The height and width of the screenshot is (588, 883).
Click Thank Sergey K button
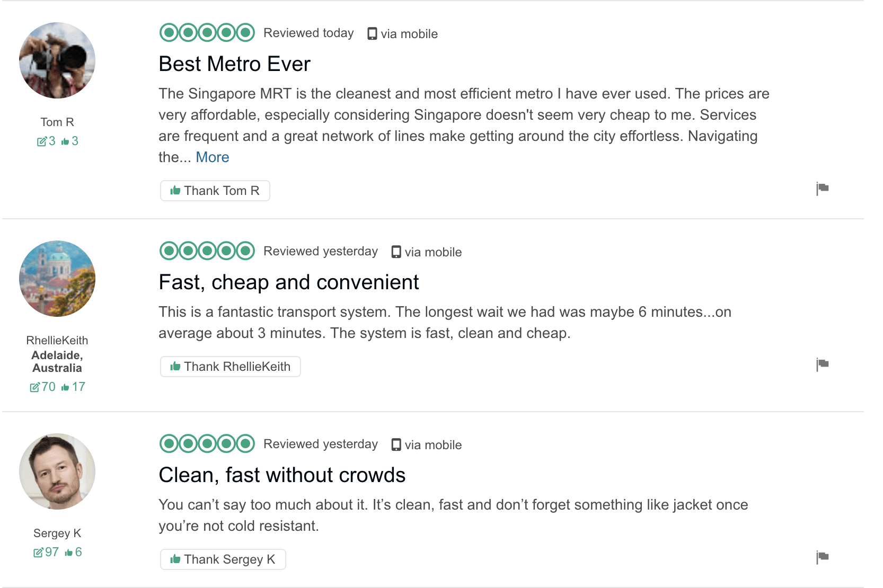223,559
